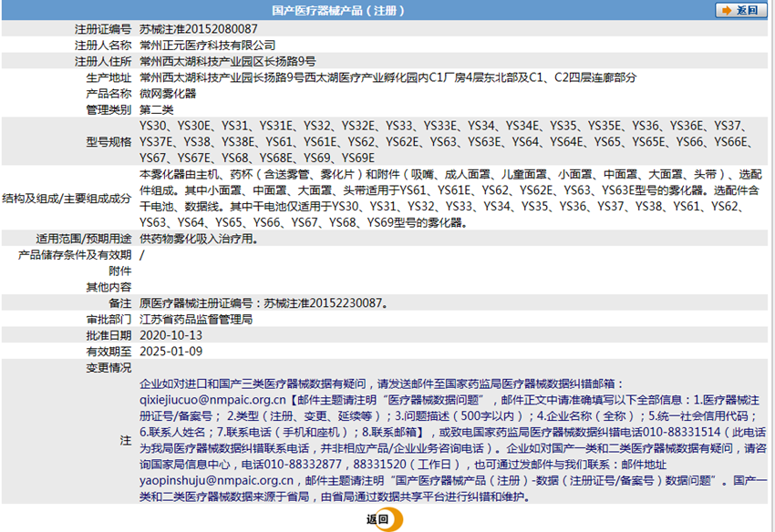Click the structure description starting 本雾化器由主机

pos(450,198)
